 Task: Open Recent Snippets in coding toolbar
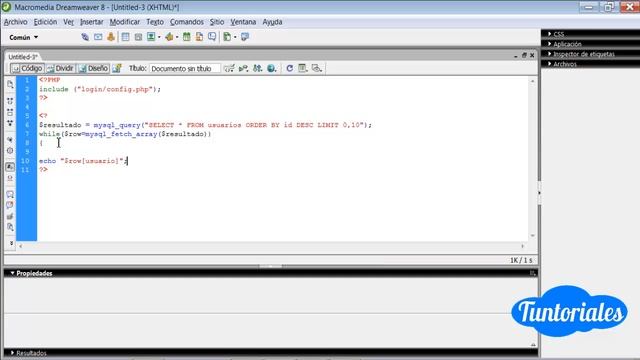point(10,227)
